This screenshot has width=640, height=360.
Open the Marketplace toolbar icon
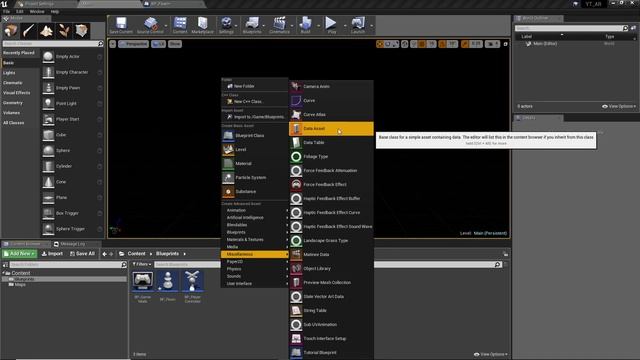tap(202, 25)
